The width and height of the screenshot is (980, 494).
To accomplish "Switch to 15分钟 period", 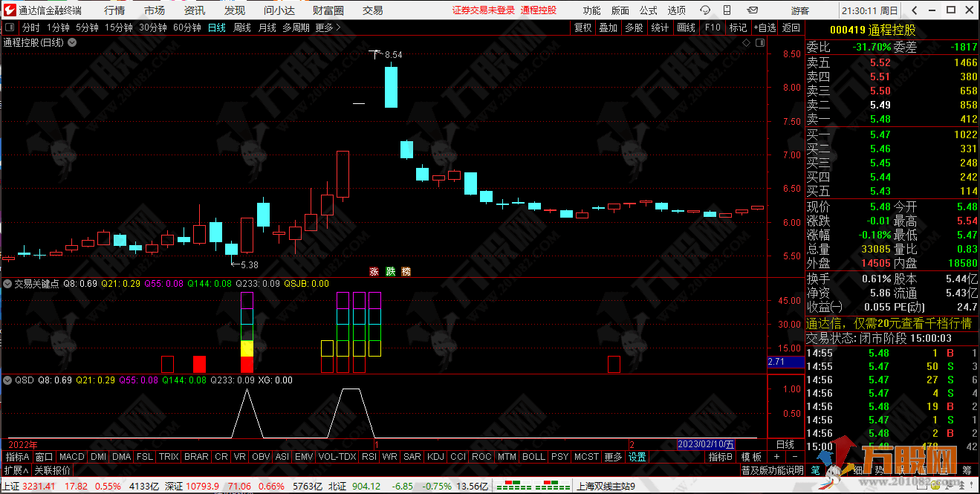I will pos(119,27).
